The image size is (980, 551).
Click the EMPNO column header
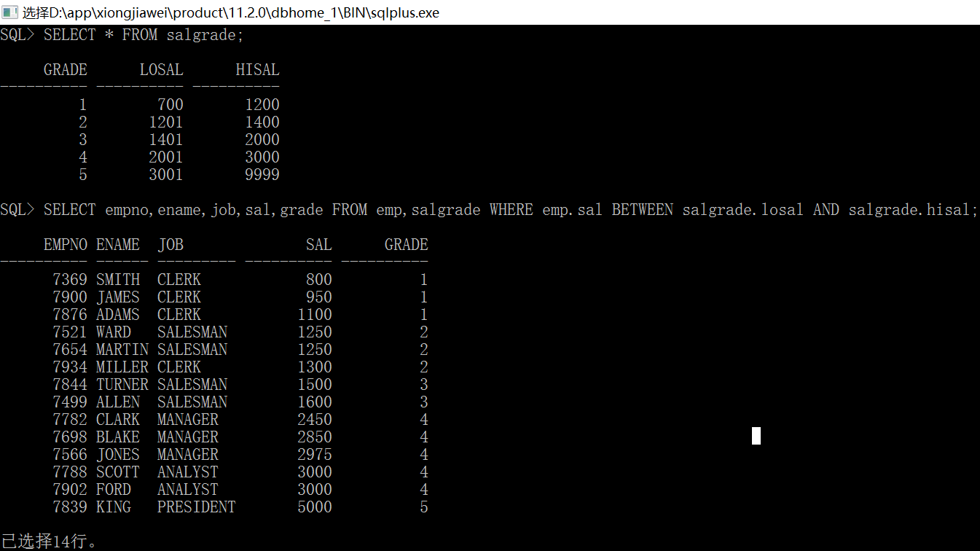(x=65, y=245)
